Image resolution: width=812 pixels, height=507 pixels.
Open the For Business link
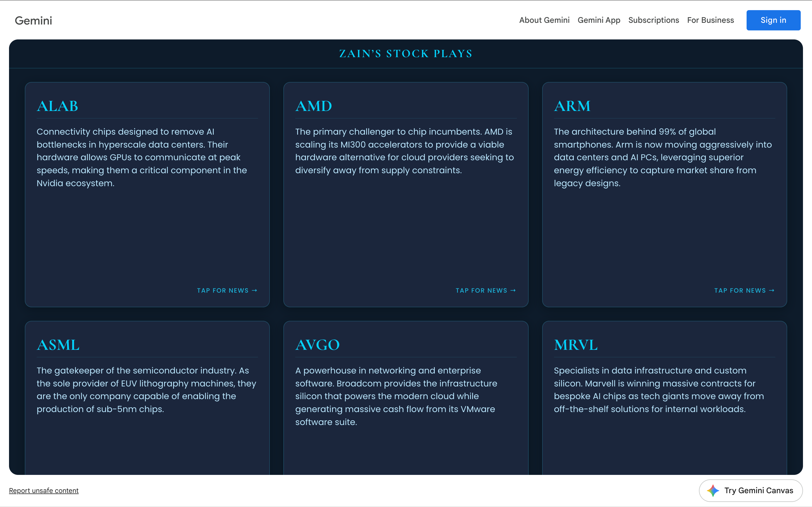point(710,20)
